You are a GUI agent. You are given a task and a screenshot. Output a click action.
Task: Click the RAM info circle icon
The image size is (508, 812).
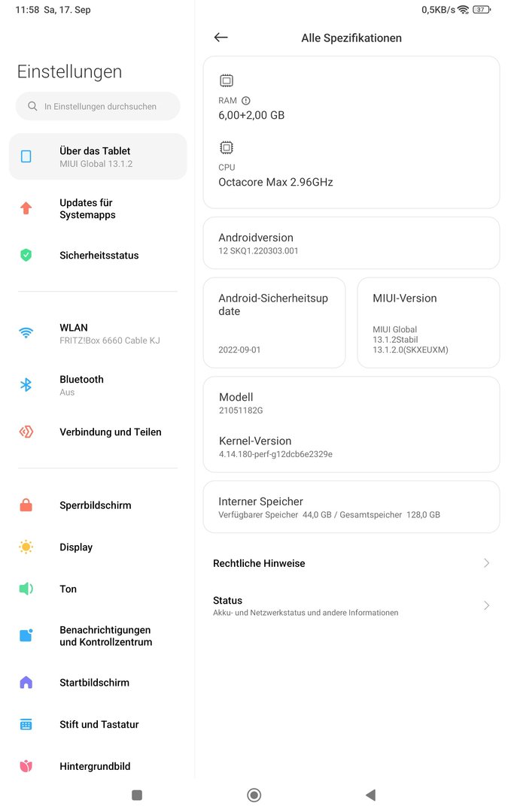pyautogui.click(x=246, y=101)
